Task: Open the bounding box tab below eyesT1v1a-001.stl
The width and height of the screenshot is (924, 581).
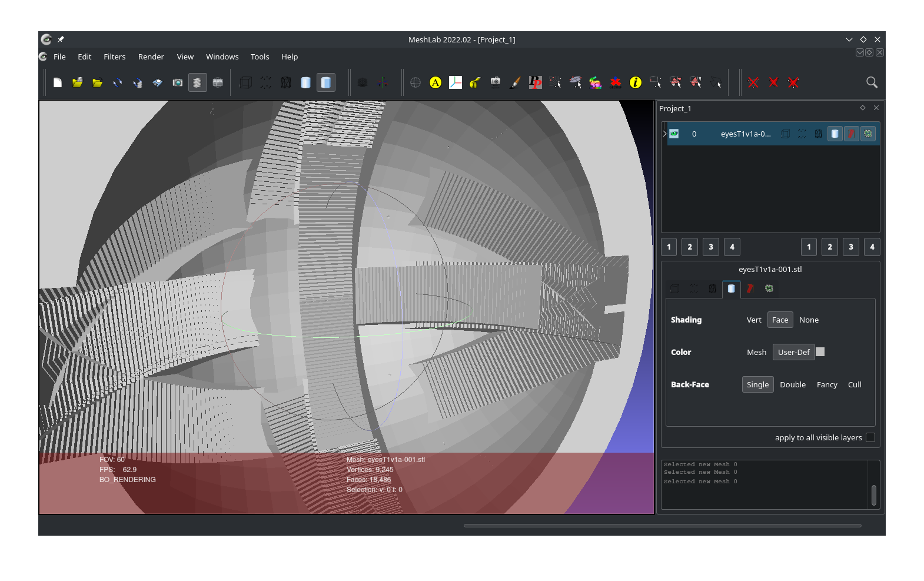Action: [675, 288]
